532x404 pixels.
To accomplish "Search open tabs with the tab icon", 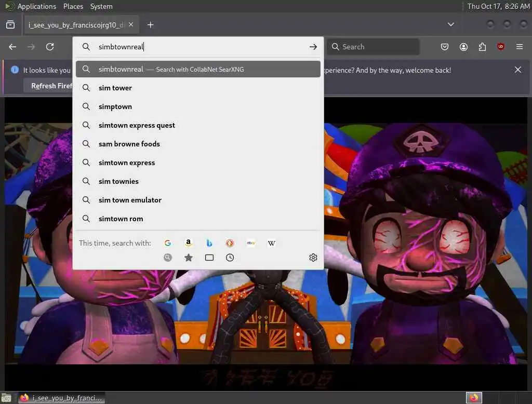I will (x=209, y=258).
